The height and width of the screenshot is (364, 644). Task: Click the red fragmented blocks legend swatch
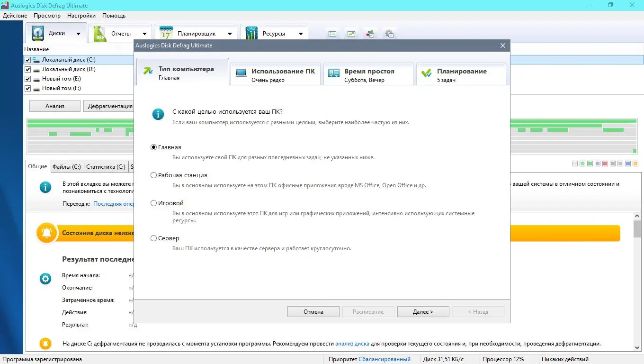pyautogui.click(x=604, y=164)
